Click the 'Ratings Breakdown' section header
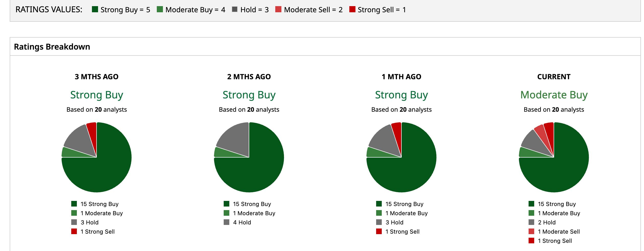This screenshot has height=251, width=644. [x=52, y=47]
